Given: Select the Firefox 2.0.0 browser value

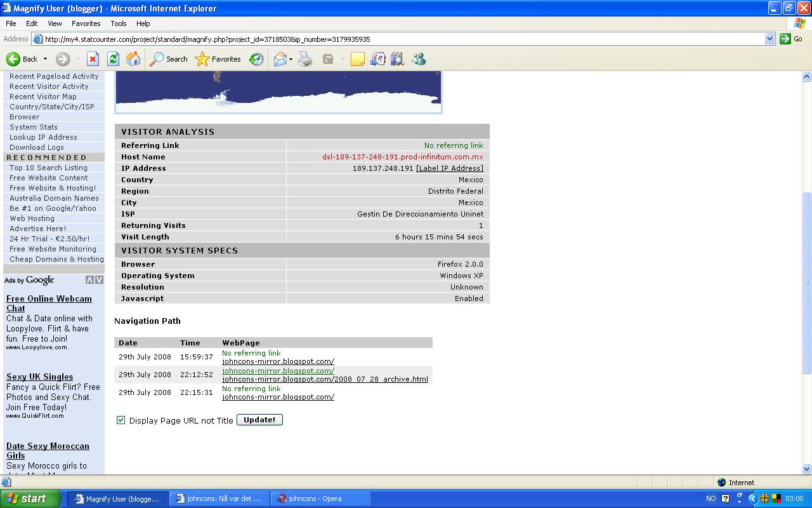Looking at the screenshot, I should (460, 264).
